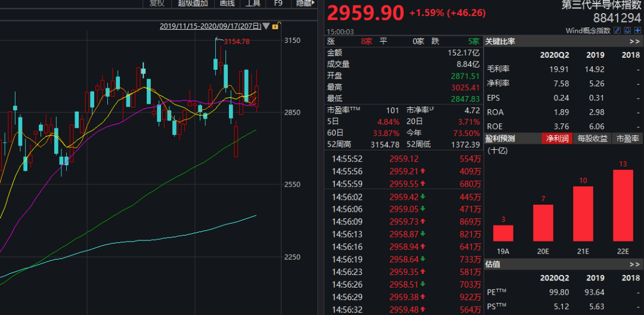The image size is (644, 315).
Task: Click the bell alert icon
Action: click(627, 30)
